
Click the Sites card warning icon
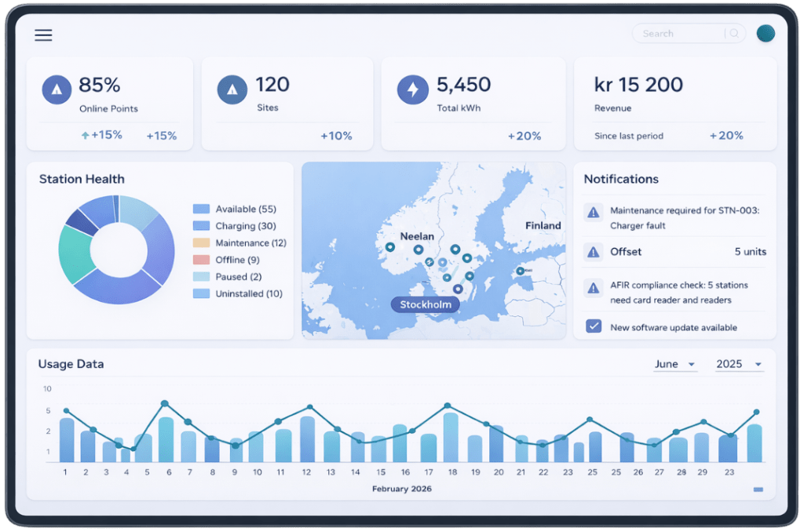232,89
